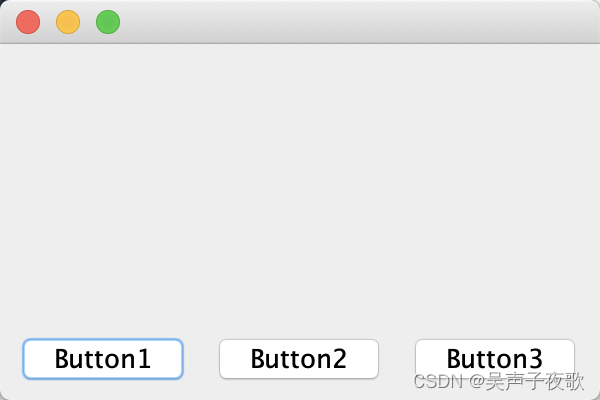This screenshot has height=400, width=600.
Task: Activate the Button3 button
Action: pos(495,359)
